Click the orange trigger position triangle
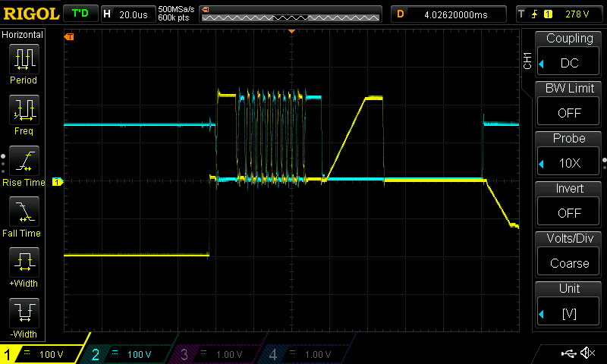The height and width of the screenshot is (364, 607). [292, 31]
